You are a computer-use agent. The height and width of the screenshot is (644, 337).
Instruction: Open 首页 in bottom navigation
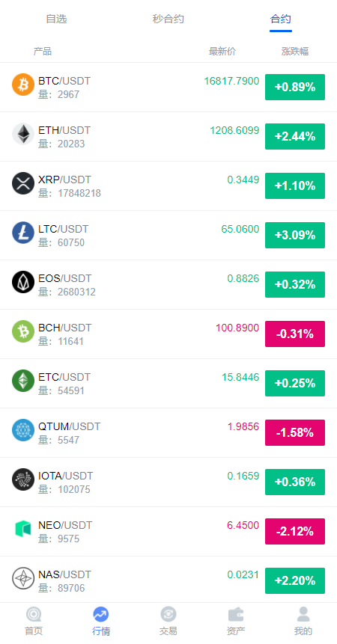coord(34,622)
